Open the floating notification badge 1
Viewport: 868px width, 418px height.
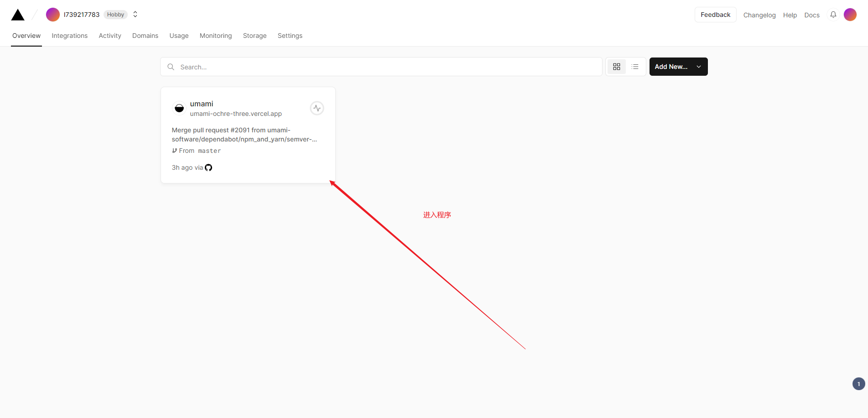[x=858, y=384]
